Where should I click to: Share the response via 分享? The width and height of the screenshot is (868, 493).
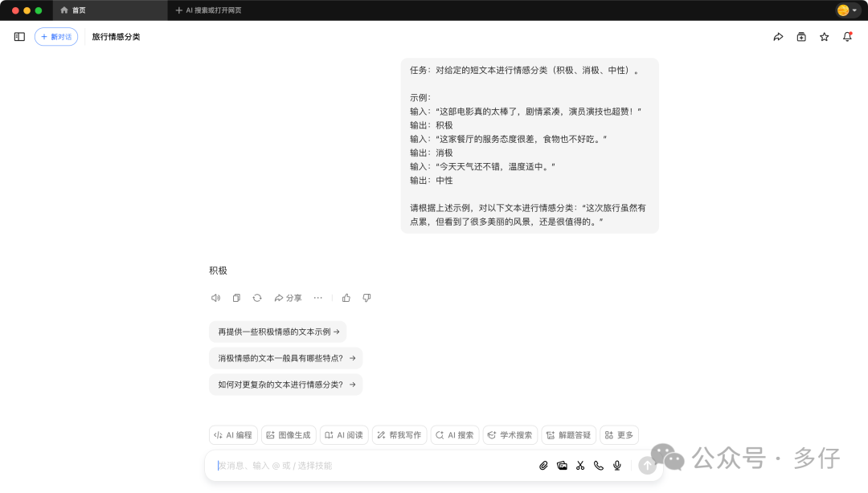coord(288,298)
